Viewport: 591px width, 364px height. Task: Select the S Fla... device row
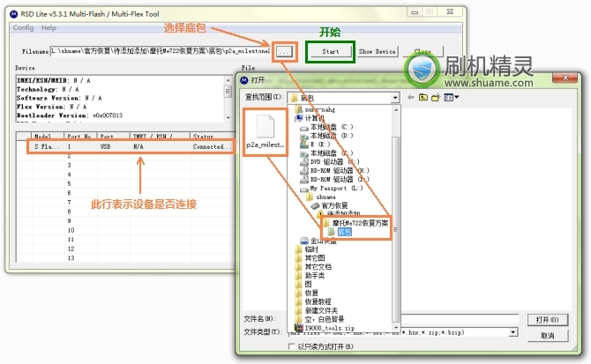131,146
